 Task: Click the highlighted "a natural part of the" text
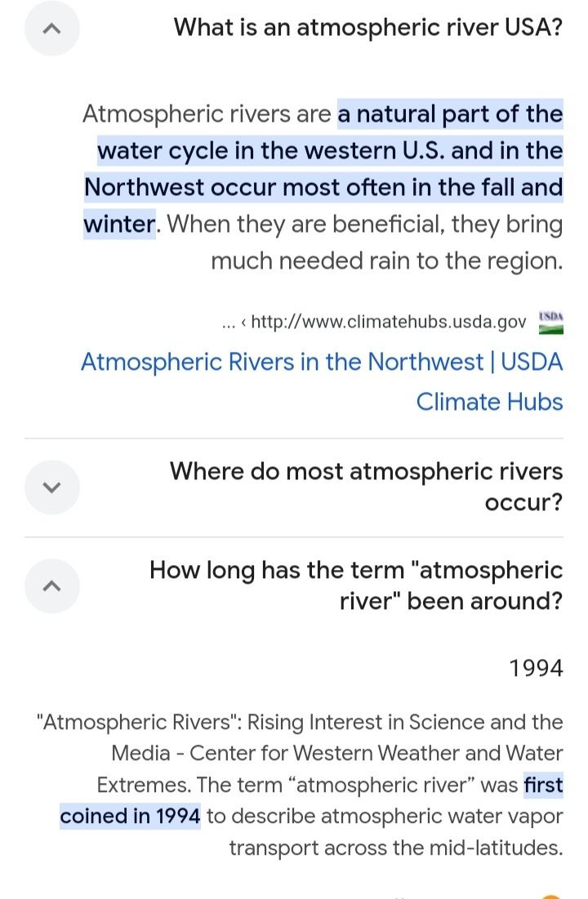coord(450,113)
